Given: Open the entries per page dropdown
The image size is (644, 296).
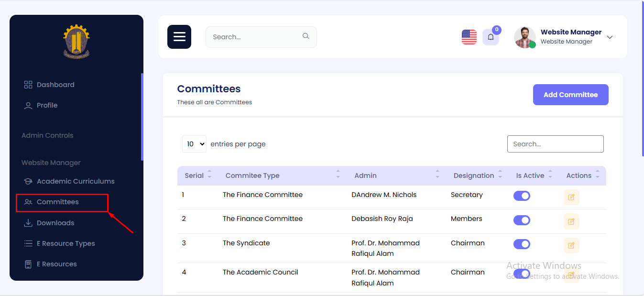Looking at the screenshot, I should tap(194, 144).
